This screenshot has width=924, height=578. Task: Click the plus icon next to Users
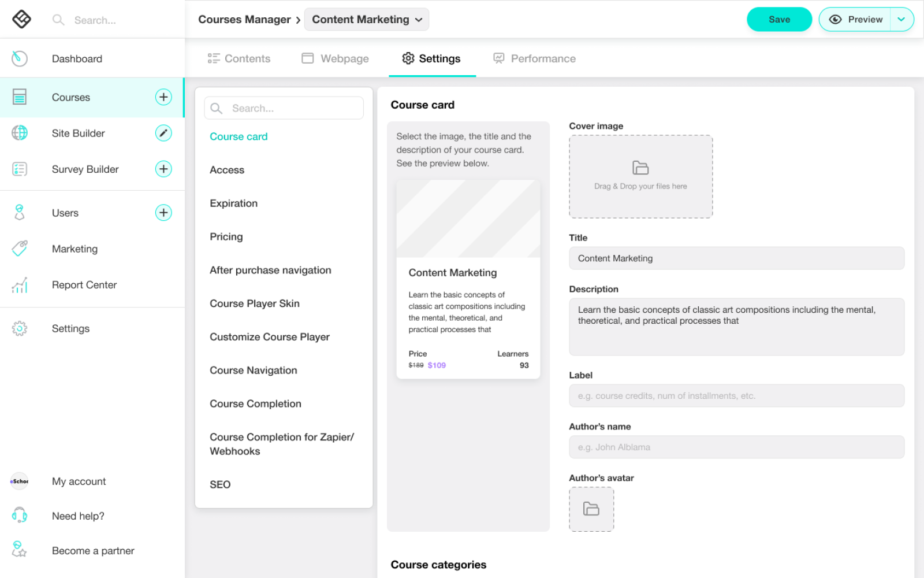click(x=163, y=213)
